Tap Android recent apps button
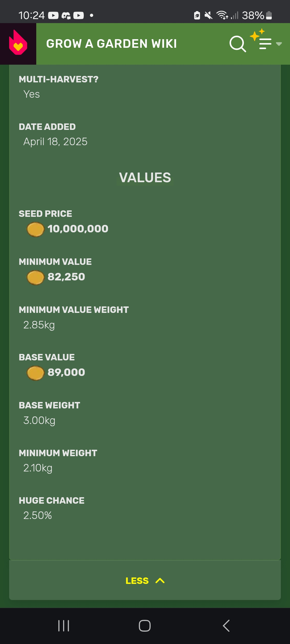Image resolution: width=290 pixels, height=644 pixels. click(x=64, y=626)
